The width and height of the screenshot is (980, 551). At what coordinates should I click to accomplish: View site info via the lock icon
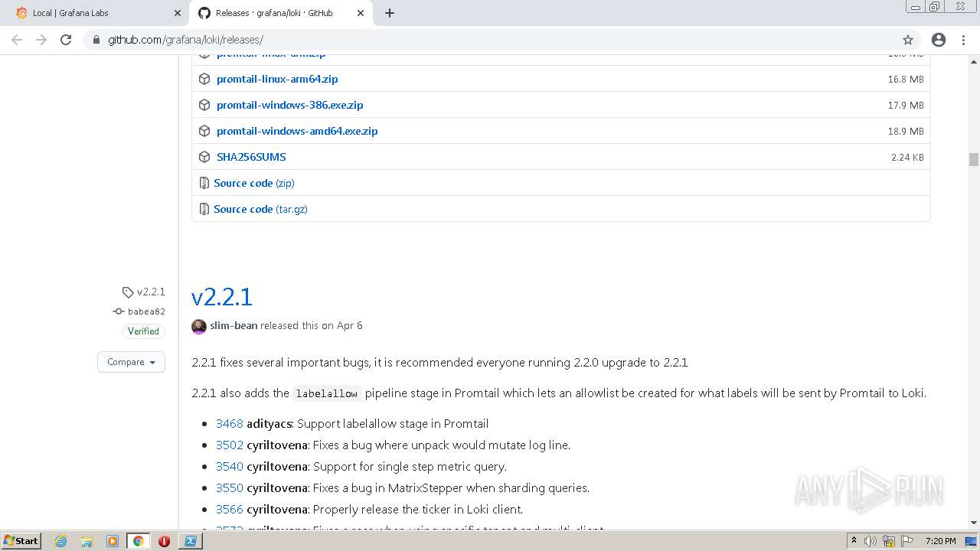96,40
